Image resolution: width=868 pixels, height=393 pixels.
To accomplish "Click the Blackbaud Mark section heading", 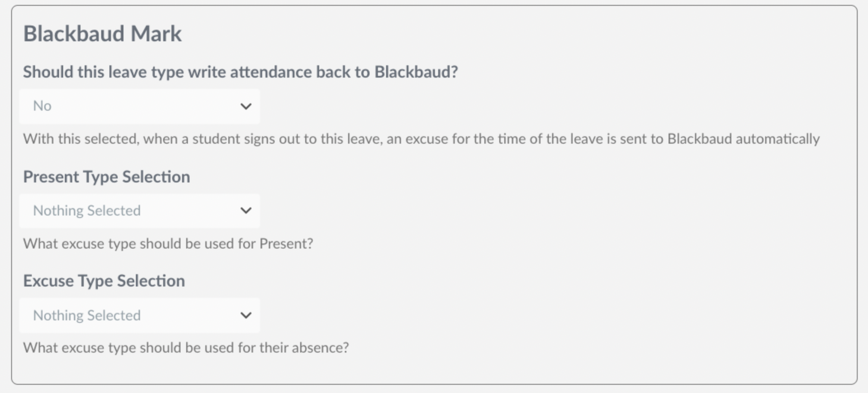I will 102,34.
